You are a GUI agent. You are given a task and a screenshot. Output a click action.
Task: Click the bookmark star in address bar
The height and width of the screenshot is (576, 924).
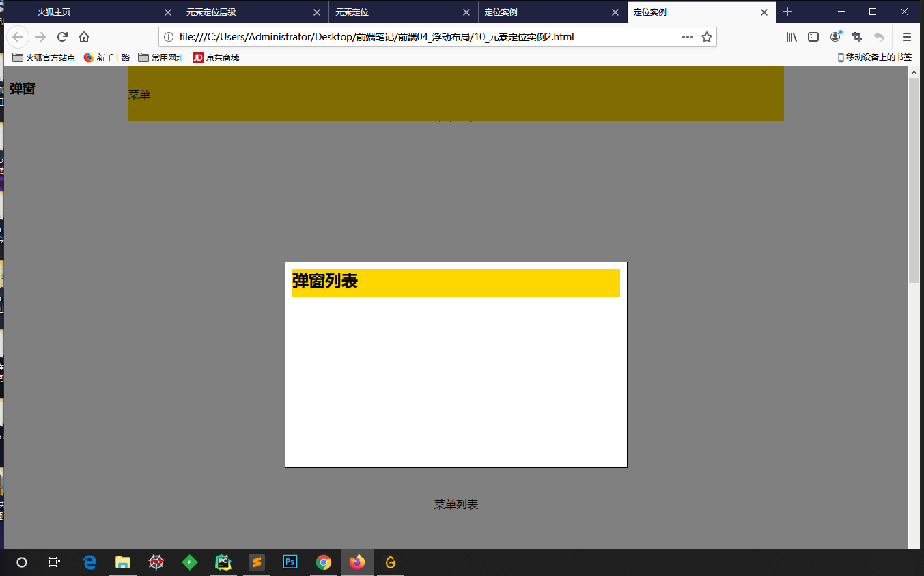[707, 37]
